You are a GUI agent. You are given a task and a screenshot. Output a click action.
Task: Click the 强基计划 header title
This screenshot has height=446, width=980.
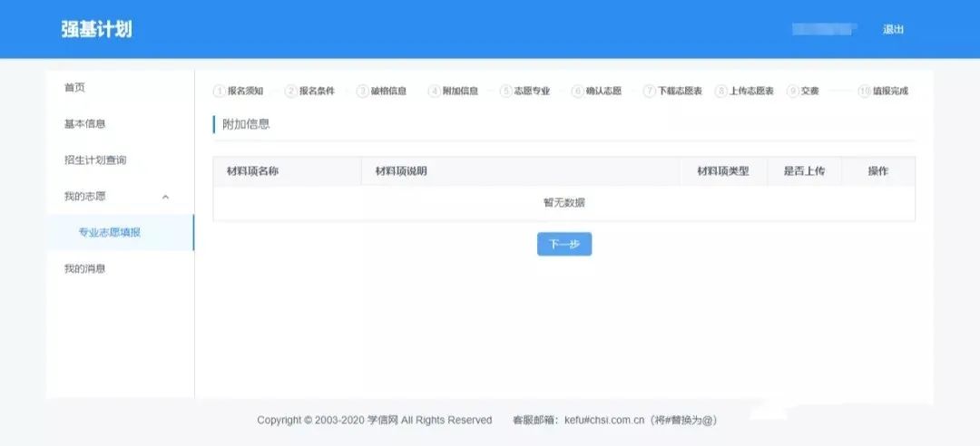coord(96,29)
